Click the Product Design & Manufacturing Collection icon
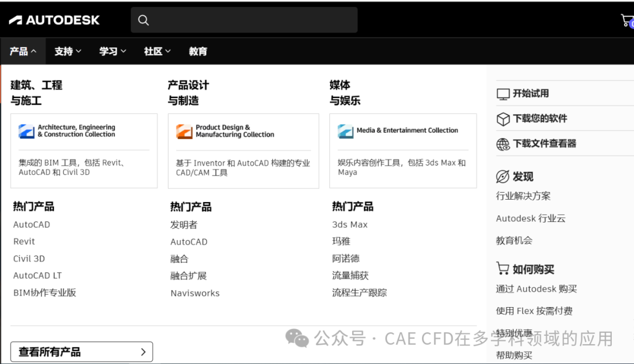The image size is (634, 364). point(184,131)
